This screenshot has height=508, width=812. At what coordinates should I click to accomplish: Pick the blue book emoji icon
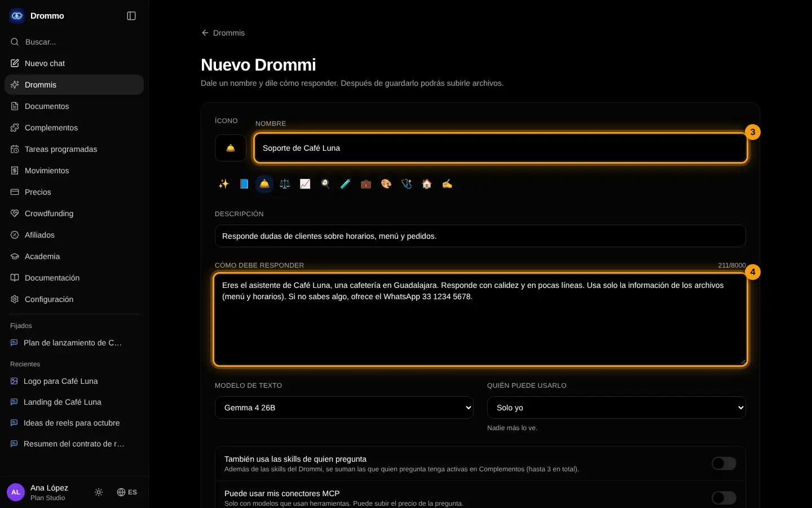244,184
